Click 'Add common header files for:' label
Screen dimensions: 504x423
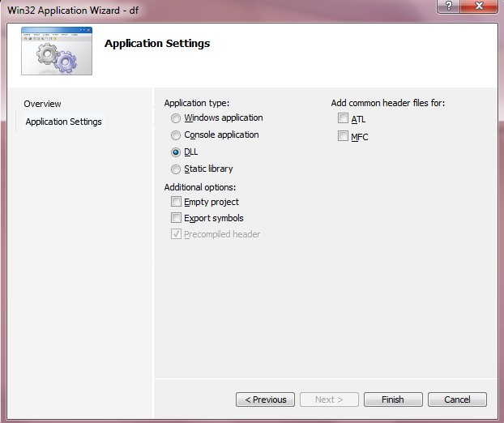pos(388,103)
